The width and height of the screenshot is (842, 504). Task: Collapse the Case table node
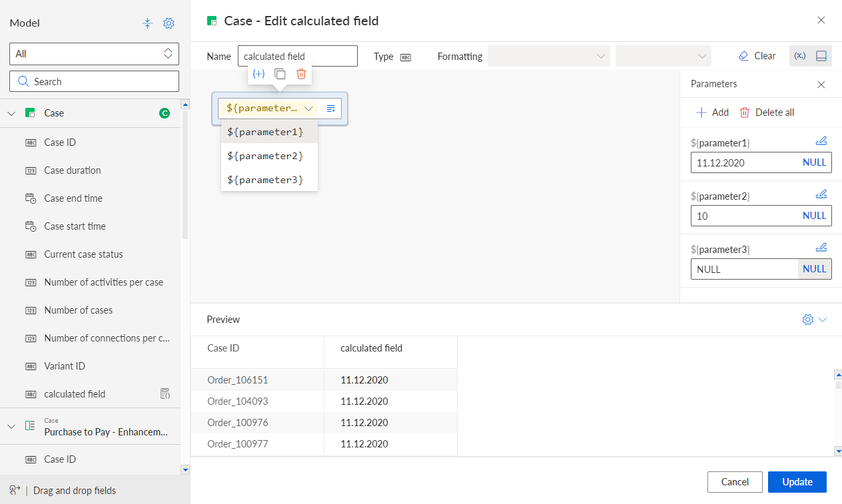(x=11, y=113)
